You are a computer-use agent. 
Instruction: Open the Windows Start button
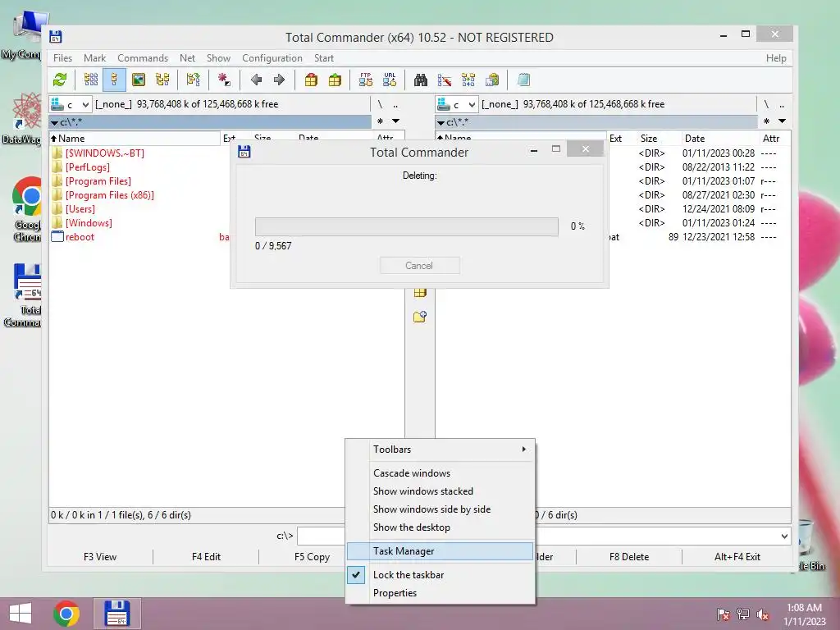click(21, 614)
